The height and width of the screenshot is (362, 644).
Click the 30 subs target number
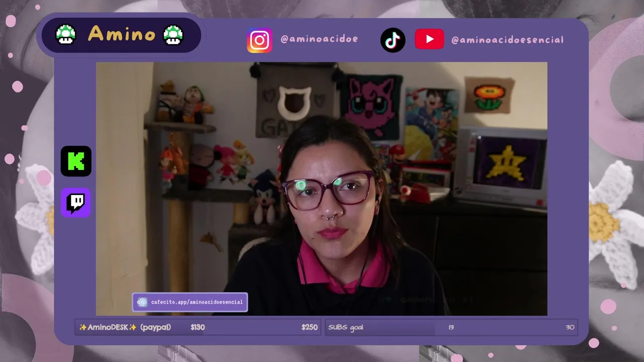tap(570, 327)
